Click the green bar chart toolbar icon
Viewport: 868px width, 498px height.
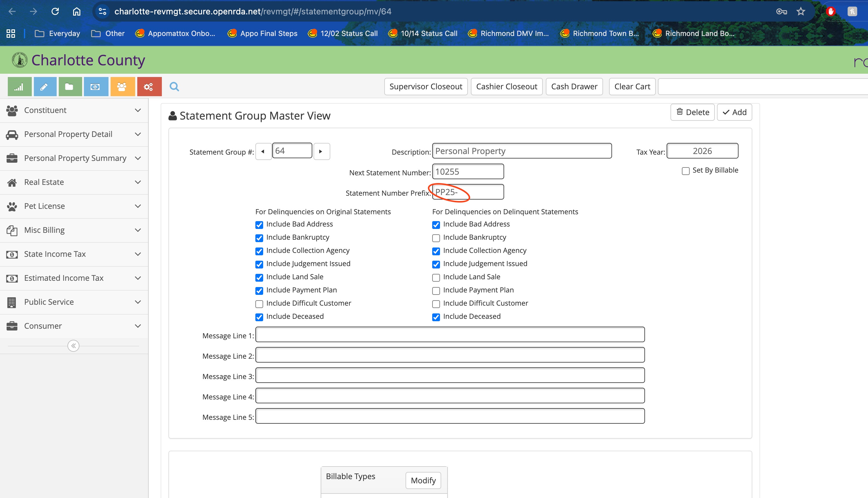coord(19,87)
